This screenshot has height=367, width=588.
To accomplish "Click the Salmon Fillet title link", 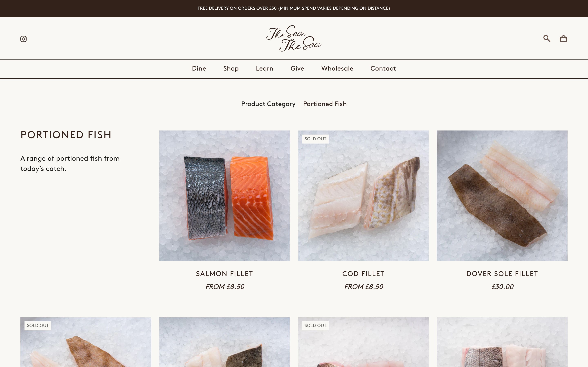I will pos(225,274).
